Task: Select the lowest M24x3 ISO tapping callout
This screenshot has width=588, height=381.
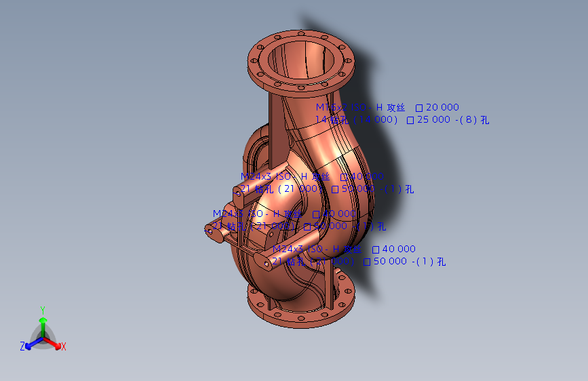Action: 344,249
